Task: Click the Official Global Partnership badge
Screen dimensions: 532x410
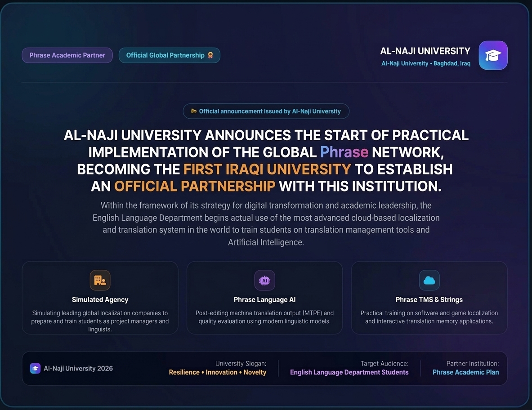Action: (x=169, y=55)
